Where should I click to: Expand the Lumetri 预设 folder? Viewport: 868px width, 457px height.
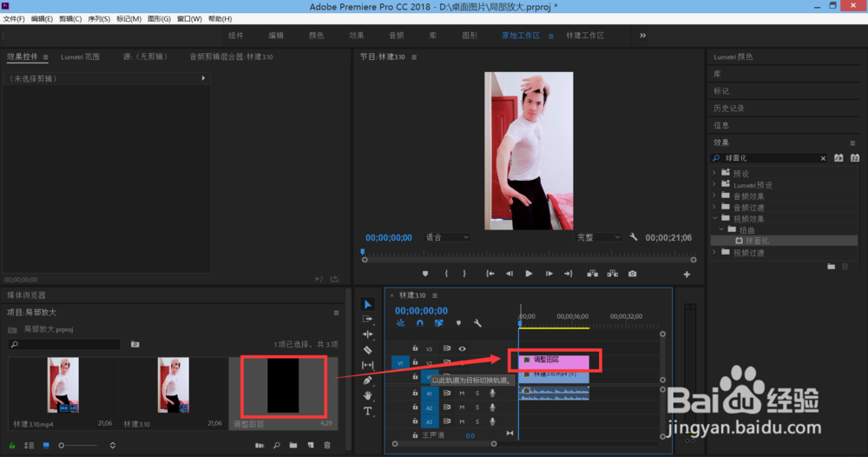pos(714,184)
